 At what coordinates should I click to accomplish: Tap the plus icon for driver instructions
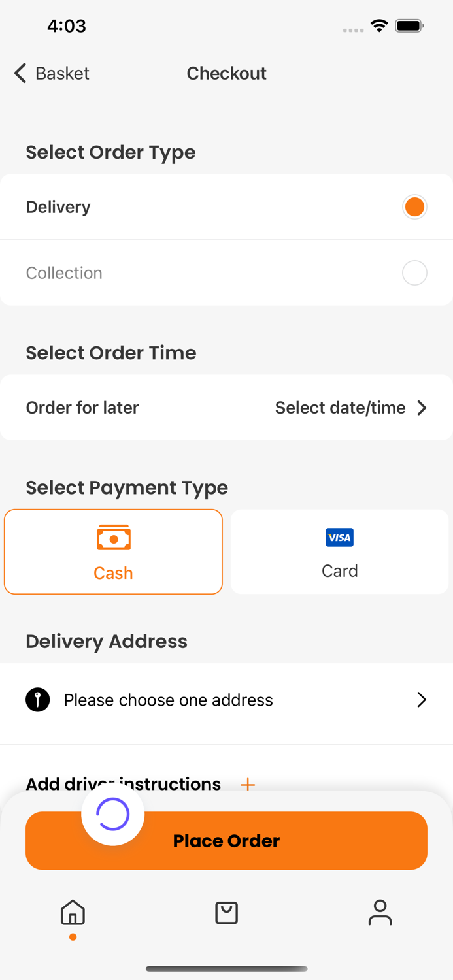[x=248, y=784]
